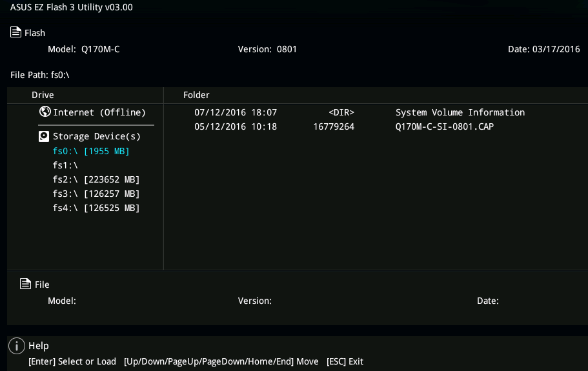Viewport: 588px width, 371px height.
Task: Open the System Volume Information folder
Action: pyautogui.click(x=460, y=112)
